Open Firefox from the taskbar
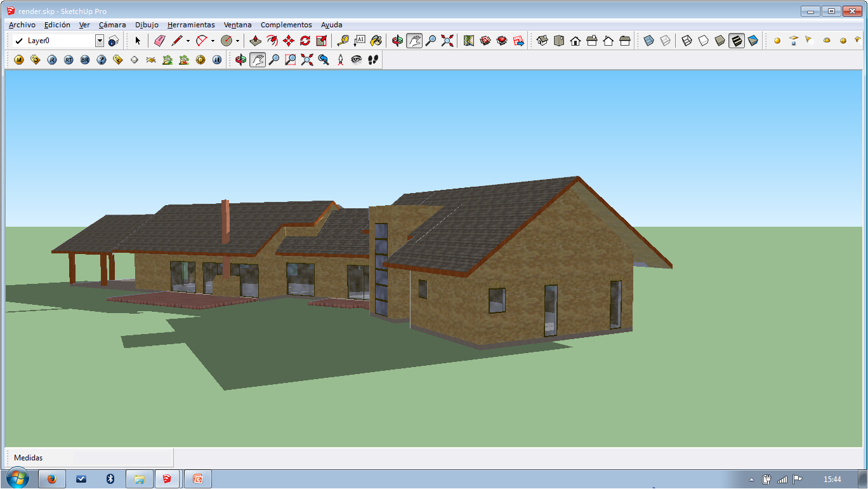This screenshot has height=489, width=868. point(52,479)
